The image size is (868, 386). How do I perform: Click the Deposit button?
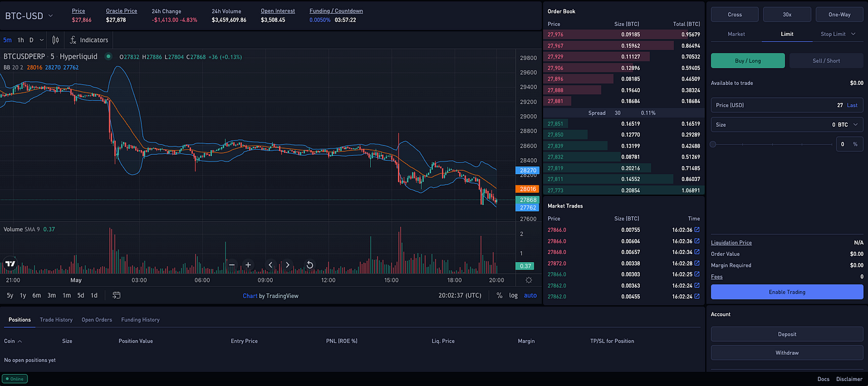click(787, 334)
